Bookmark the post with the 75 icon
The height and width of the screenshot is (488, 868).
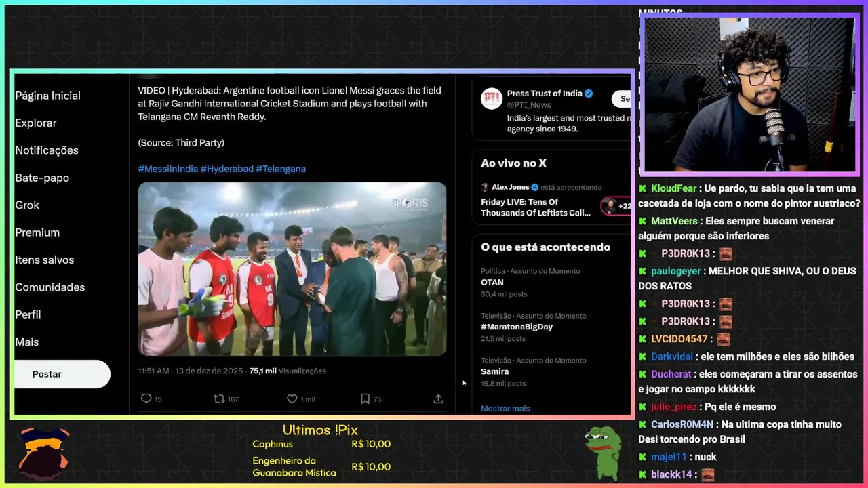(x=365, y=399)
